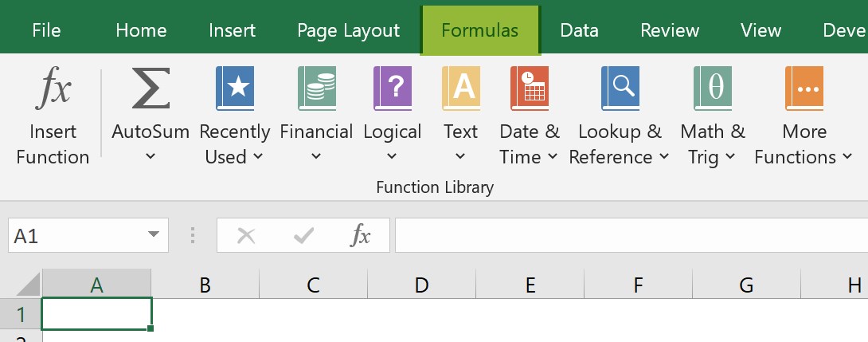Switch to the View tab
The image size is (868, 342).
click(x=760, y=30)
